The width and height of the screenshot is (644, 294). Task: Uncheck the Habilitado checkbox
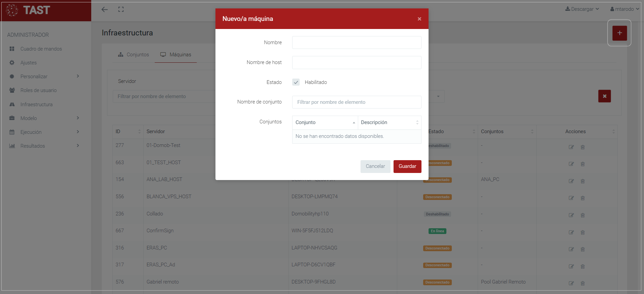(296, 82)
